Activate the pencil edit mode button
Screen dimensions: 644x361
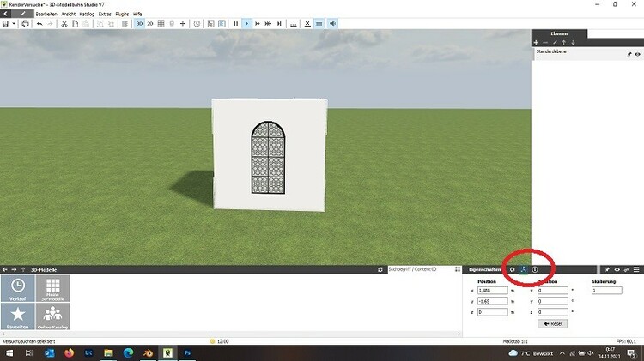(x=23, y=14)
